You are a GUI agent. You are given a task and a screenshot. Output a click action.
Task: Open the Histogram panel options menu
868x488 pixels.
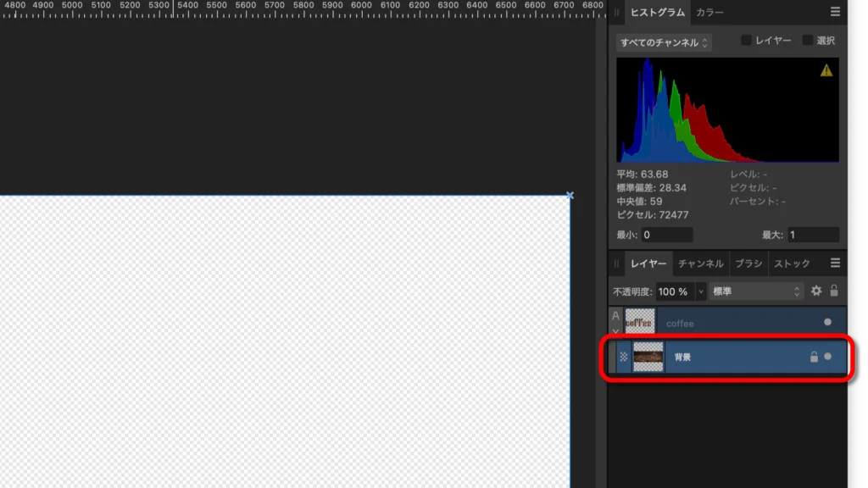pyautogui.click(x=835, y=12)
